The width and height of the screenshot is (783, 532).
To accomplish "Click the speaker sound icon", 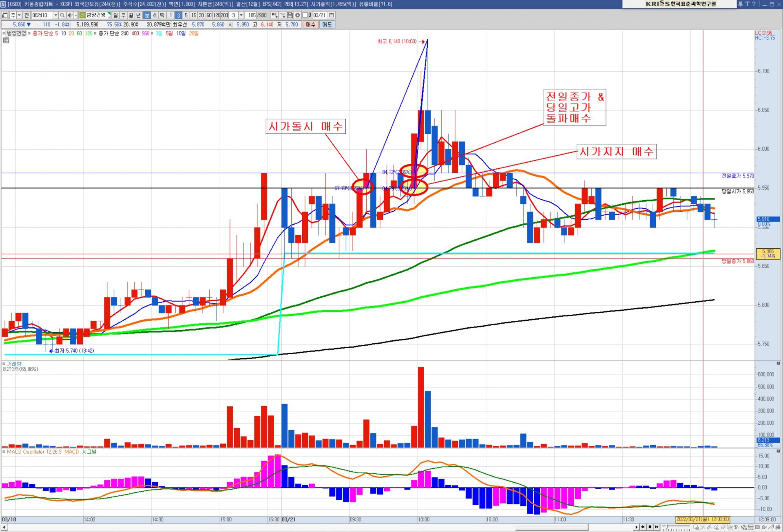I will [x=70, y=15].
